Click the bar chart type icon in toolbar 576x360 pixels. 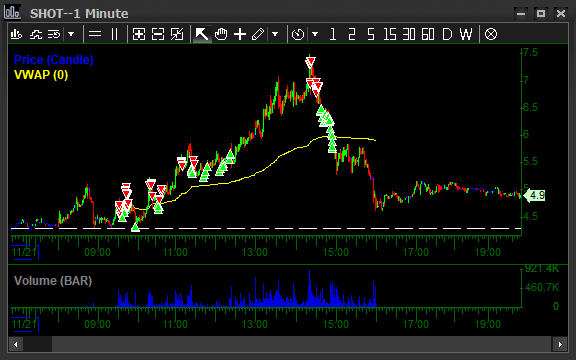[x=16, y=35]
